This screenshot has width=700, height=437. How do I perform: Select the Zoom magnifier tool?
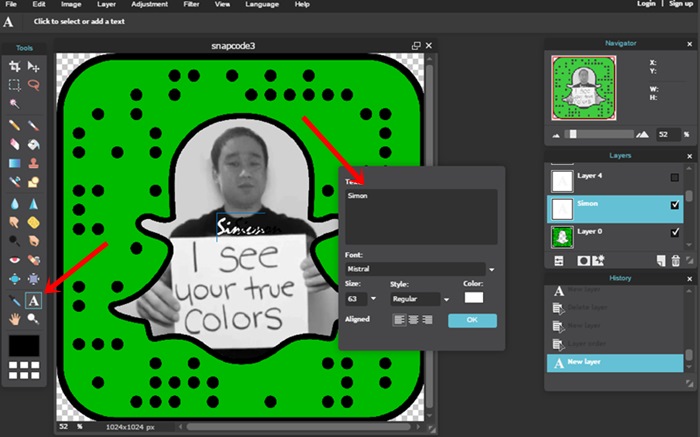(x=33, y=319)
